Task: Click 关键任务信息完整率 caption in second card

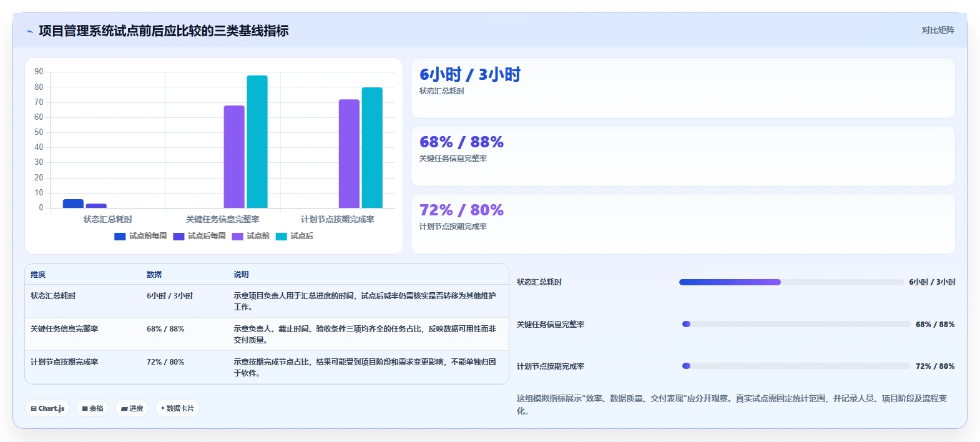Action: click(x=453, y=159)
